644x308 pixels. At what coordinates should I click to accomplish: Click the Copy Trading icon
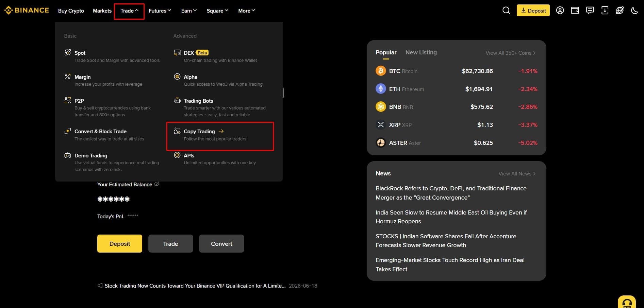point(177,131)
